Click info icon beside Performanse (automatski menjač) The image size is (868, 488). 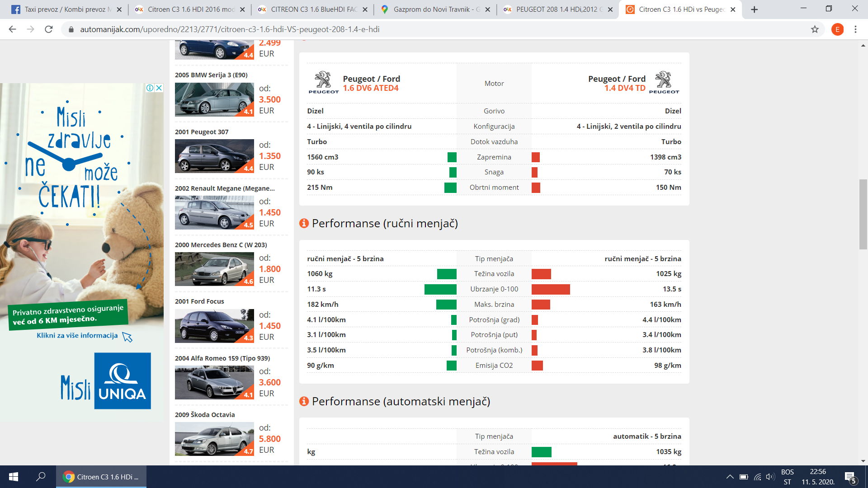click(304, 401)
